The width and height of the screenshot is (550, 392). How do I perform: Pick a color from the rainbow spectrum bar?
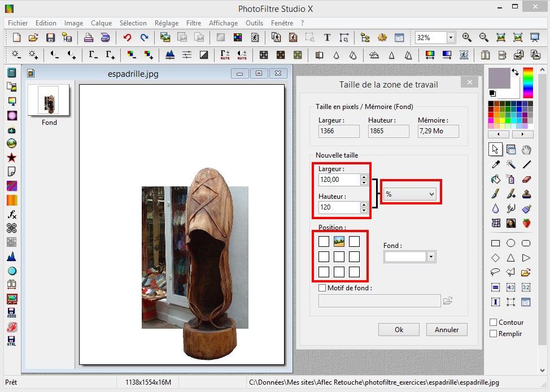coord(528,83)
